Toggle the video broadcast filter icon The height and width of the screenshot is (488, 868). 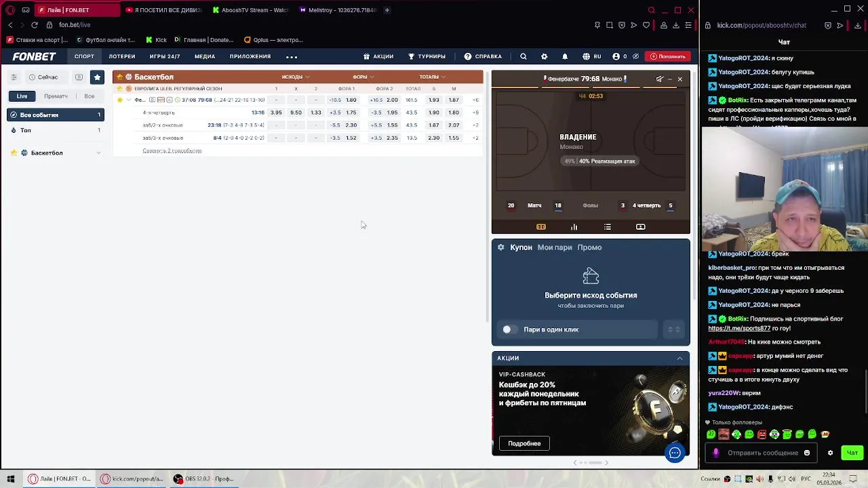coord(79,77)
